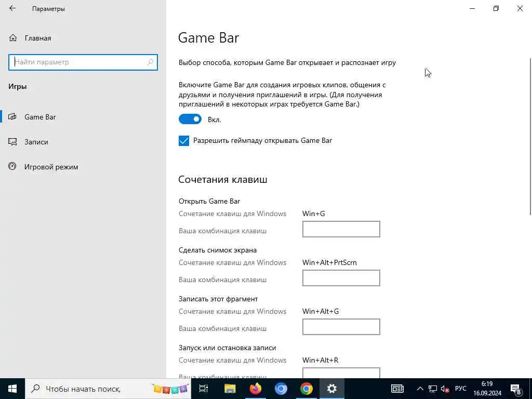Click Settings gear on taskbar
The height and width of the screenshot is (399, 532).
[x=332, y=389]
